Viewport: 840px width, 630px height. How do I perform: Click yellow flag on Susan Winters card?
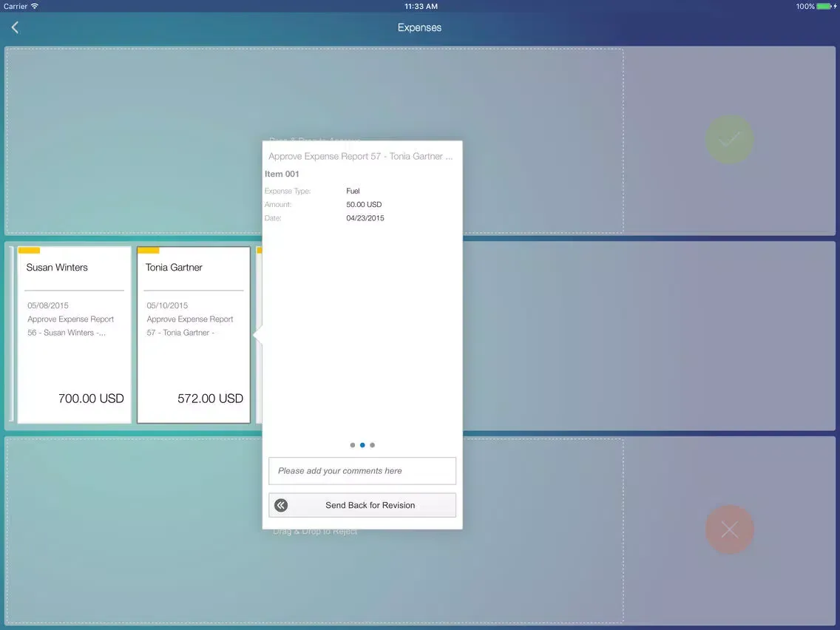pyautogui.click(x=29, y=251)
